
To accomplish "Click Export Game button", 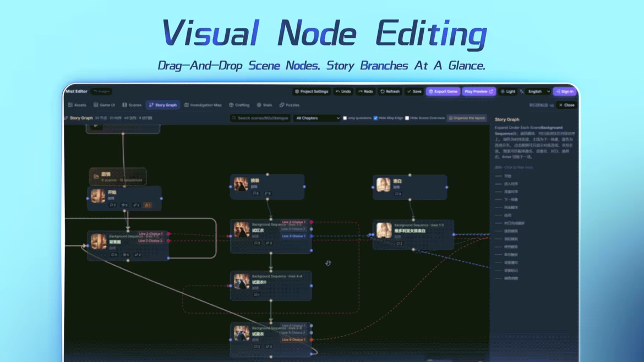I will pos(443,91).
